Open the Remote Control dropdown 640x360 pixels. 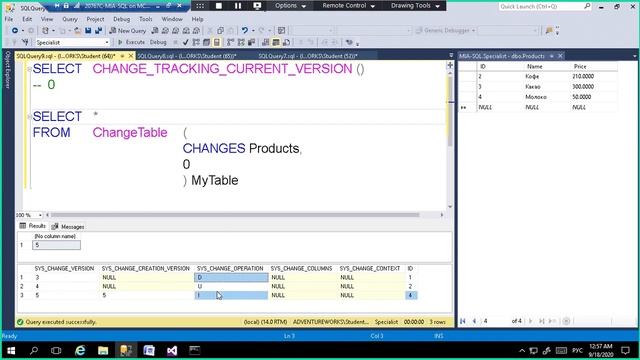coord(348,6)
